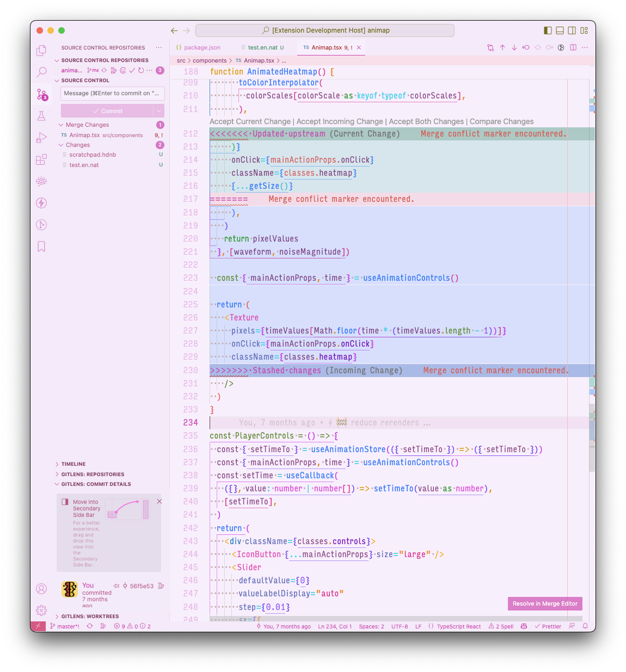Click synchronize changes icon in animap row
626x672 pixels.
coord(104,70)
